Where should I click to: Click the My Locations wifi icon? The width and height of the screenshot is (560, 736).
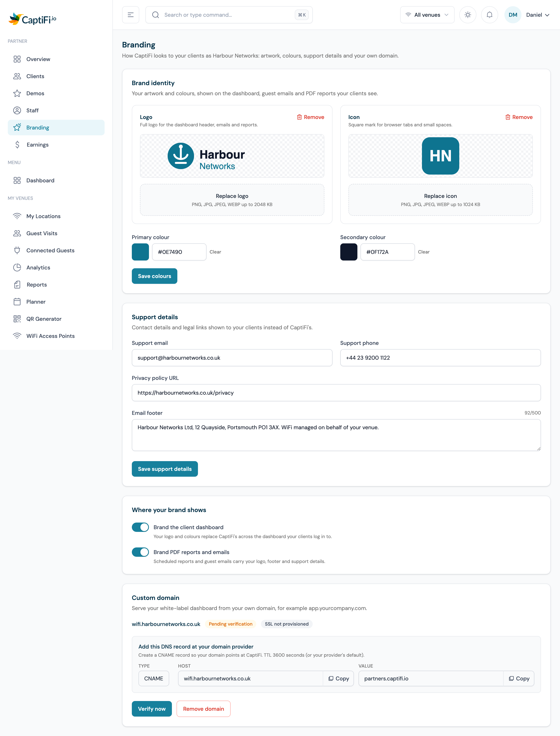(17, 216)
